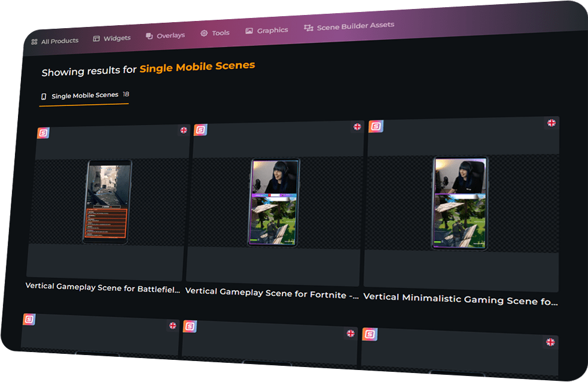Open Vertical Minimalistic Gaming Scene title link
This screenshot has height=382, width=588.
[x=460, y=299]
